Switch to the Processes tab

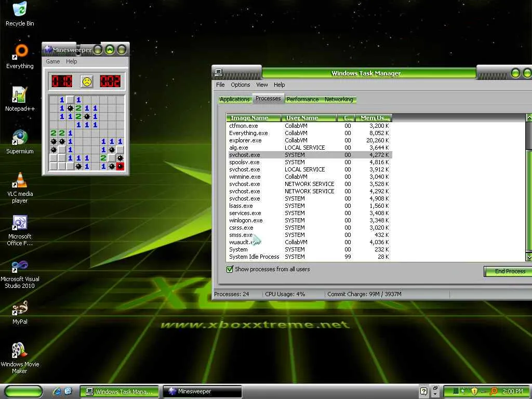[268, 98]
